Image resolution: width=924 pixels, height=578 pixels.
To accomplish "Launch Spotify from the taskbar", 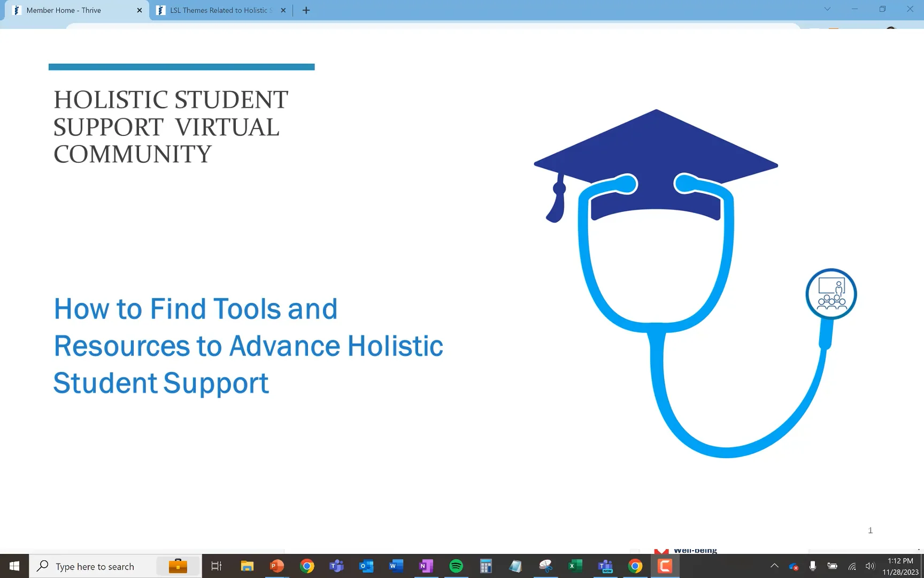I will [456, 566].
